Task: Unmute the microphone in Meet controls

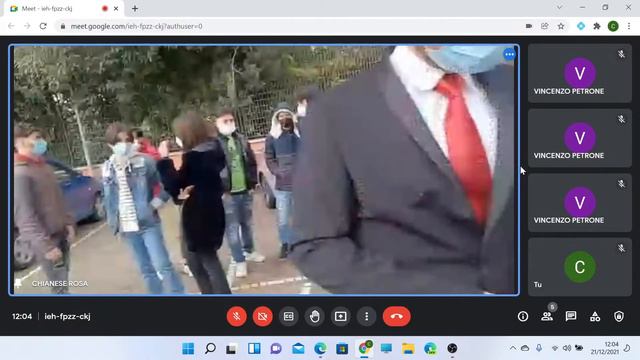Action: click(236, 316)
